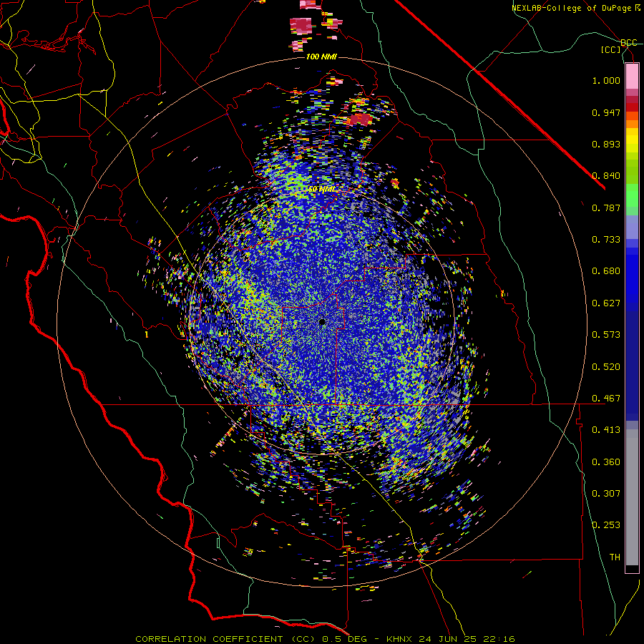Pick the gray swatch in color bar

point(632,497)
